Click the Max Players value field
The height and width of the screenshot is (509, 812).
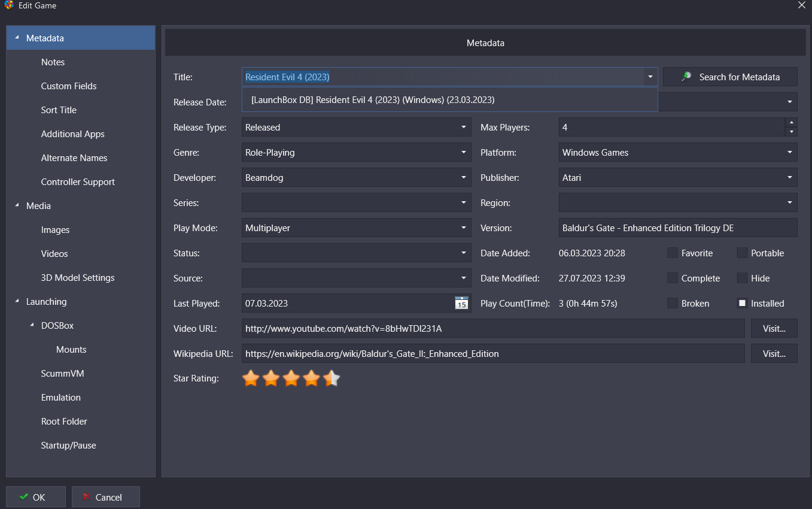tap(671, 127)
